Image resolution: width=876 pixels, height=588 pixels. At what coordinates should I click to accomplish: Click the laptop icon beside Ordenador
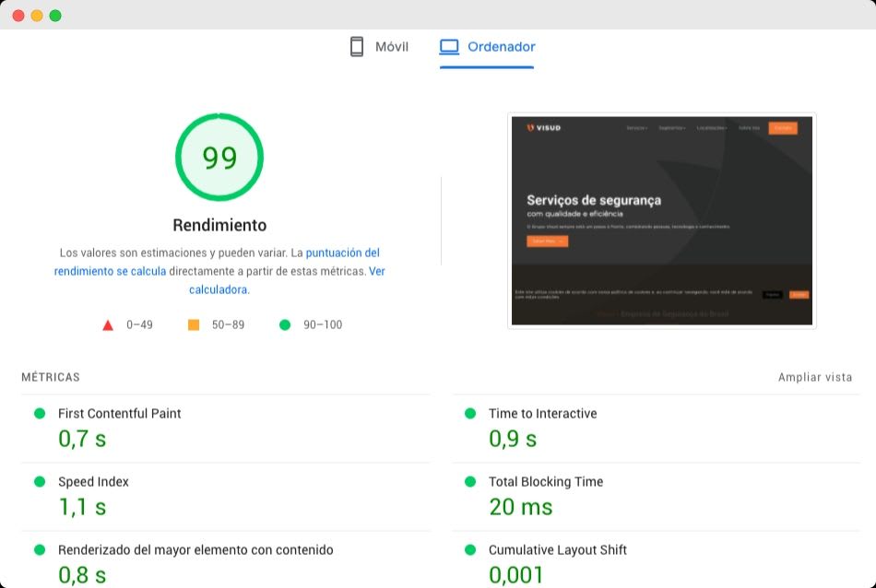[x=449, y=47]
